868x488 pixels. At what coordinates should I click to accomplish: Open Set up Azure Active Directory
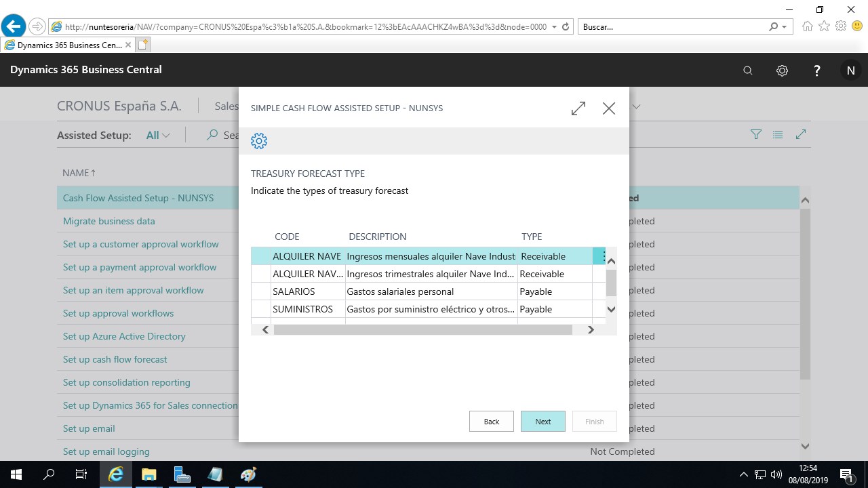(124, 336)
